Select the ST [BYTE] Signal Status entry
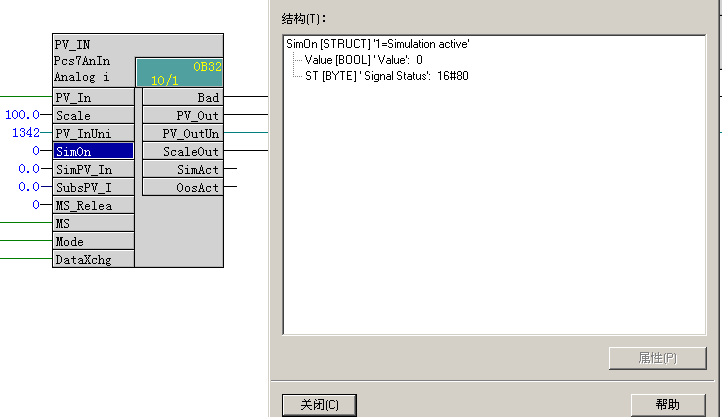The image size is (722, 417). click(386, 76)
